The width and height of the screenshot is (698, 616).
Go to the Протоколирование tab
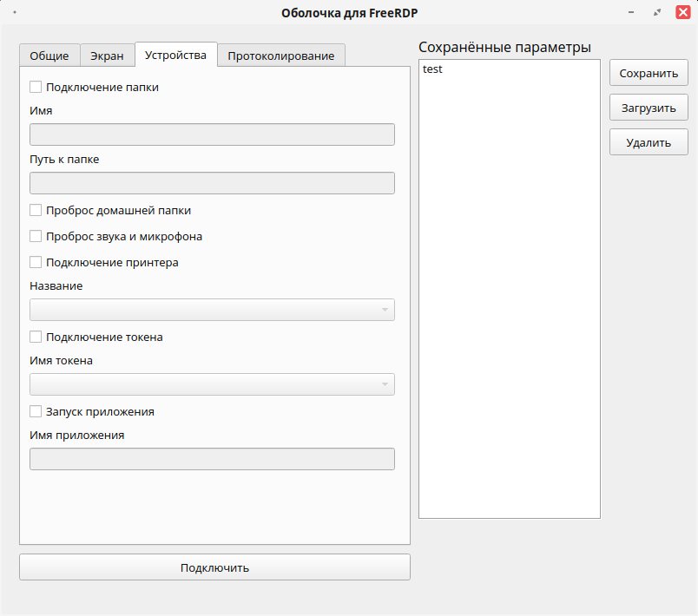coord(281,56)
